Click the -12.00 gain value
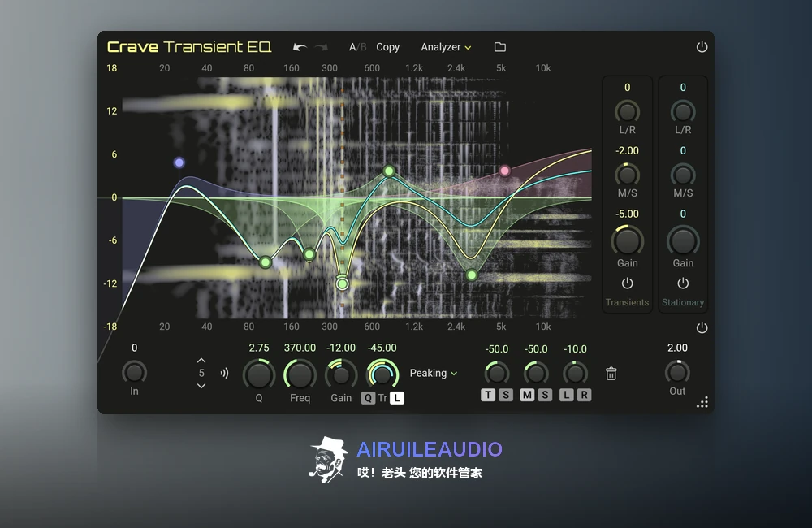The image size is (812, 528). coord(341,348)
